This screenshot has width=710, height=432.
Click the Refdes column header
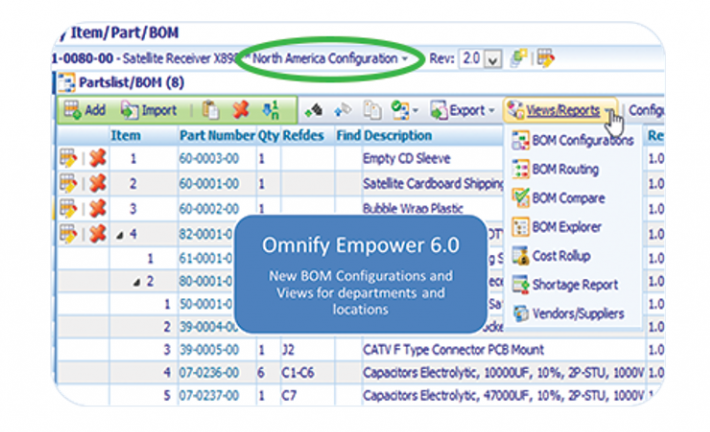pos(303,135)
